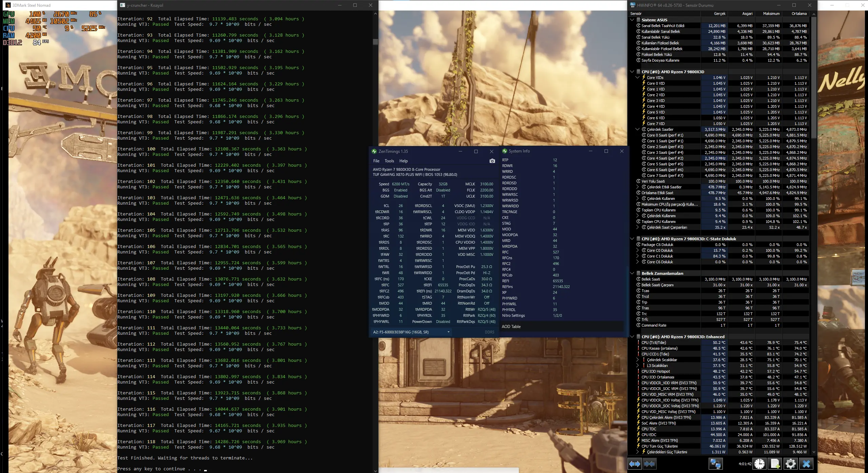The image size is (868, 473).
Task: Click the lightning icon beside CPU TDC
Action: pyautogui.click(x=638, y=429)
